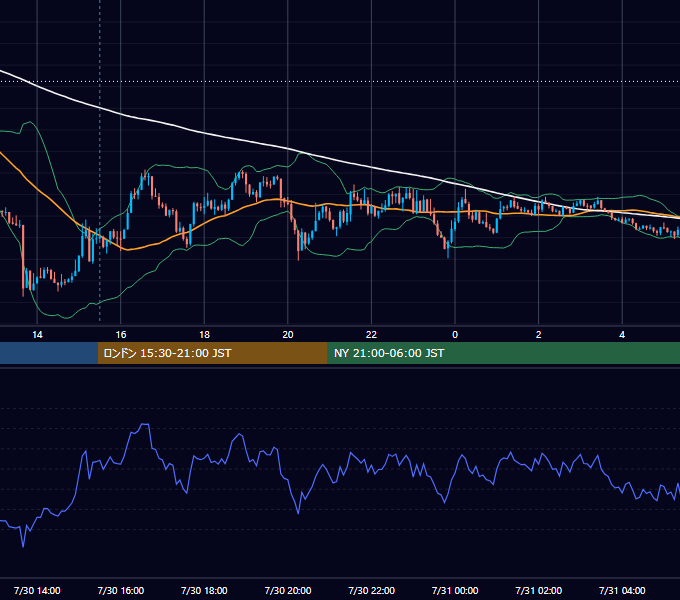Click the NY 21:00-06:00 JST session bar

[503, 353]
